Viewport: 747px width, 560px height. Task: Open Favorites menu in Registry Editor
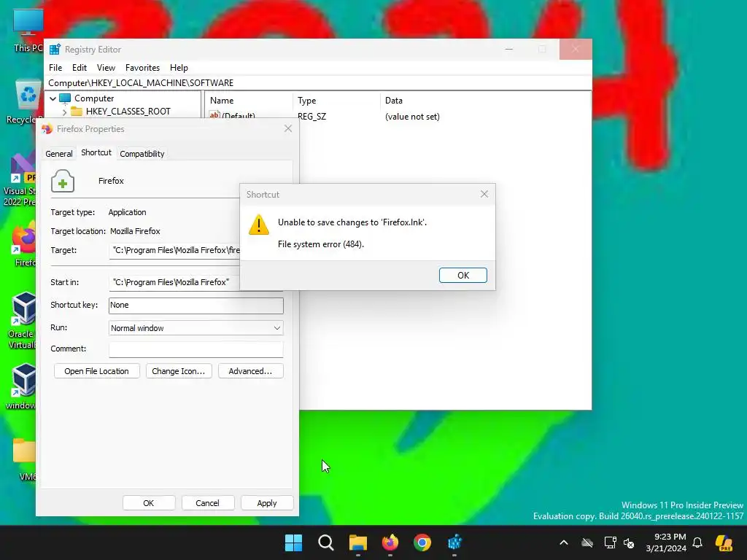142,68
